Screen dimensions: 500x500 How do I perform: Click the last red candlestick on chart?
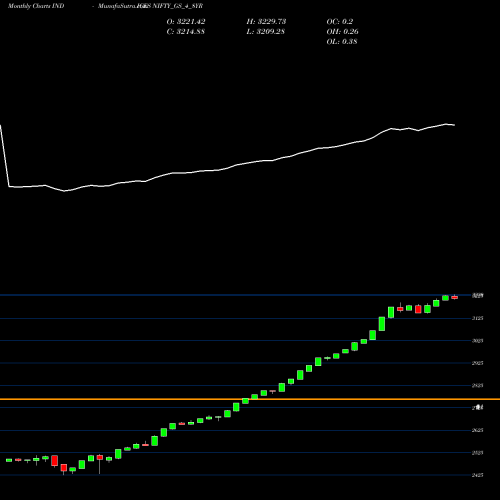point(455,297)
